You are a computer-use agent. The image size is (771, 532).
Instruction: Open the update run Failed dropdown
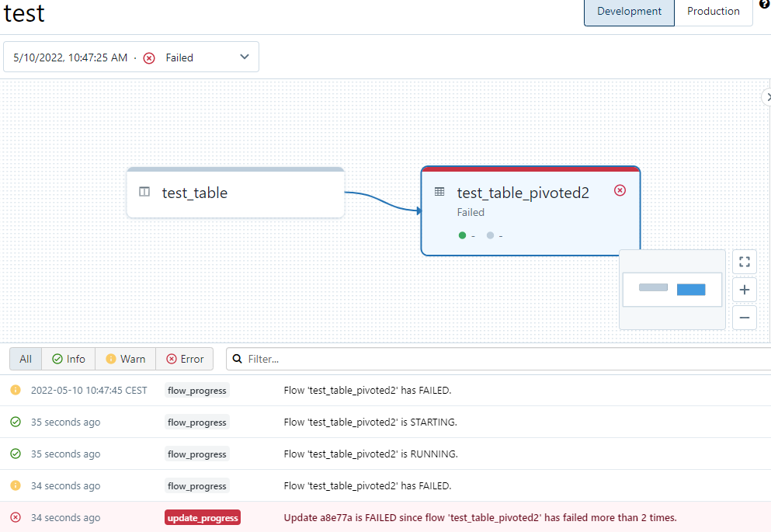(131, 57)
